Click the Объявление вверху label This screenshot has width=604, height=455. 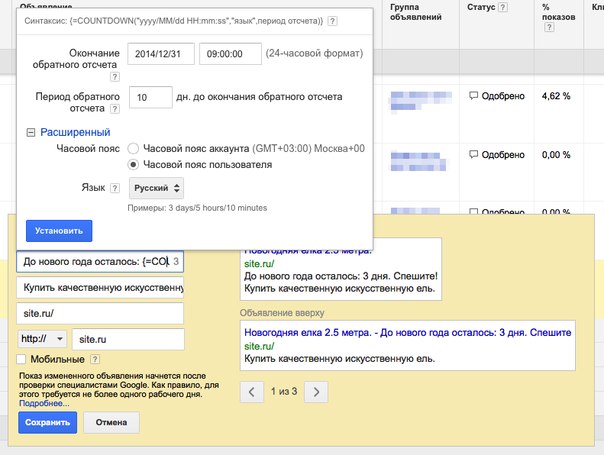[x=282, y=313]
